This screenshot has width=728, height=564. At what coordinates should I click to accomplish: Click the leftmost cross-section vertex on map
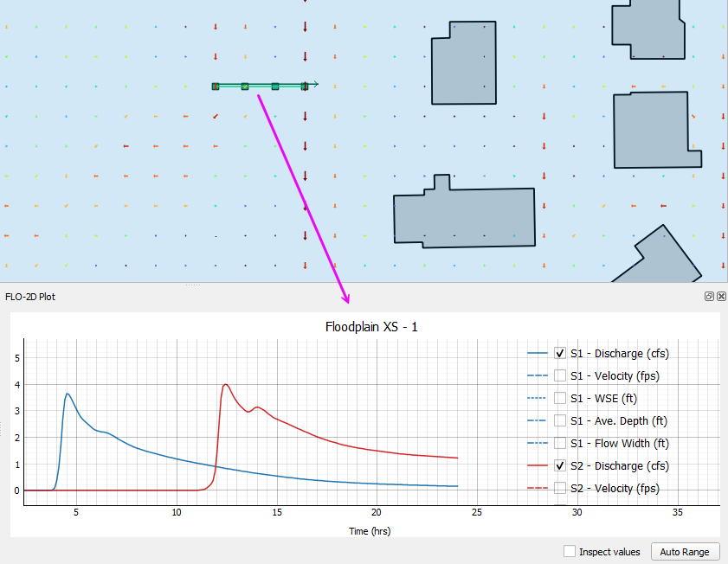216,87
